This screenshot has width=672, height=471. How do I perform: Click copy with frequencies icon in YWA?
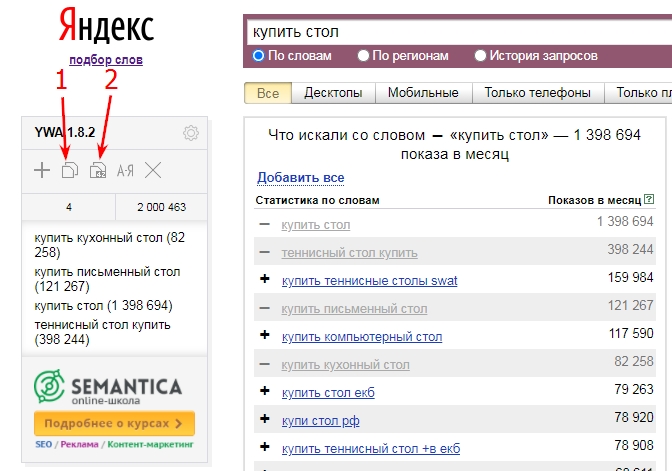click(98, 171)
